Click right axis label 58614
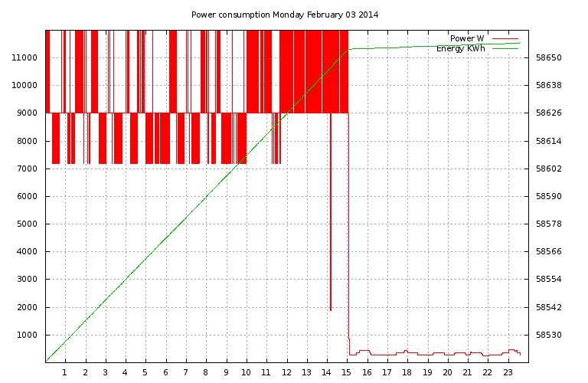588x383 pixels. pyautogui.click(x=549, y=141)
